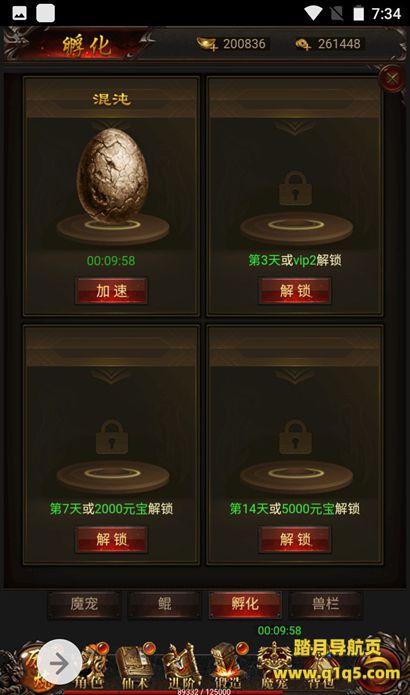Click 解锁 under 第14天或5000元宝解锁
This screenshot has width=410, height=695.
(x=295, y=539)
